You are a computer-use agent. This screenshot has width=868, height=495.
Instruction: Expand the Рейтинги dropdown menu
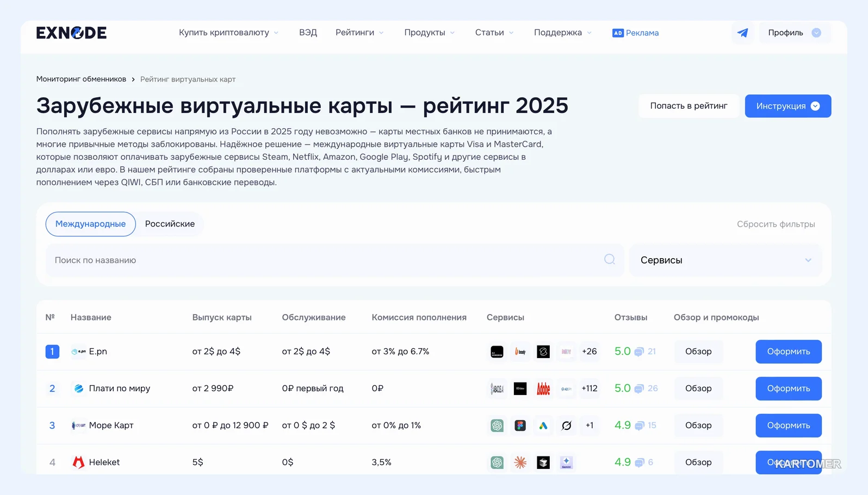click(x=359, y=33)
